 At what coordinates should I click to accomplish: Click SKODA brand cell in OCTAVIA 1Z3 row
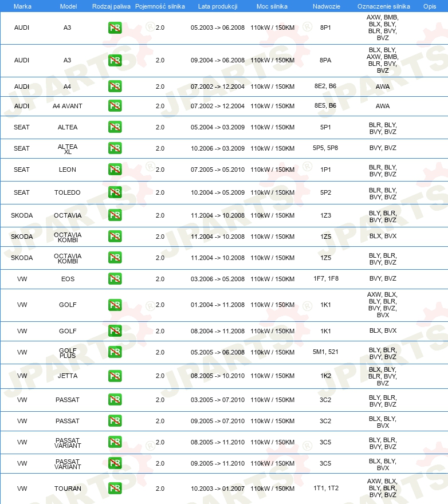click(x=22, y=215)
